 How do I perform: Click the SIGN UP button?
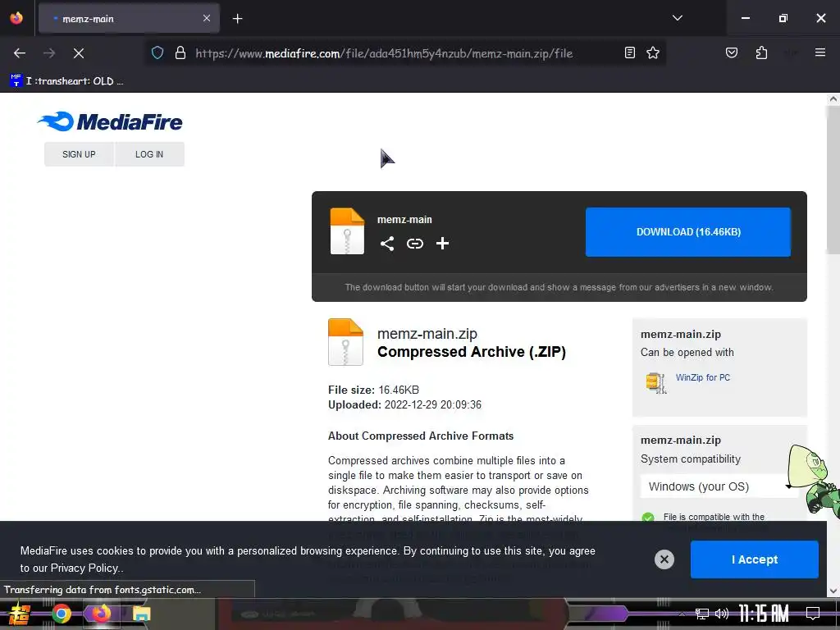point(79,154)
